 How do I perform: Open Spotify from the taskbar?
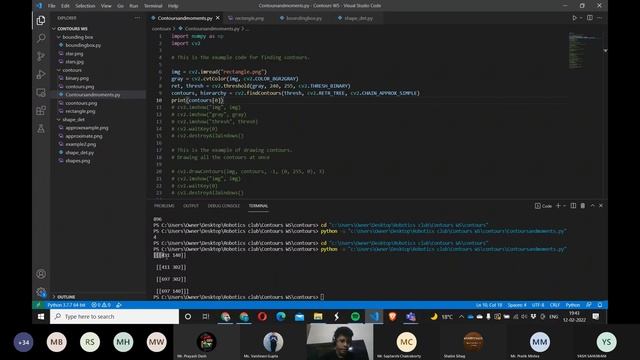tap(355, 316)
